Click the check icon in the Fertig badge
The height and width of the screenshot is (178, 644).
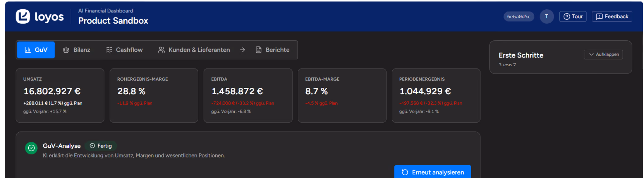click(x=92, y=146)
